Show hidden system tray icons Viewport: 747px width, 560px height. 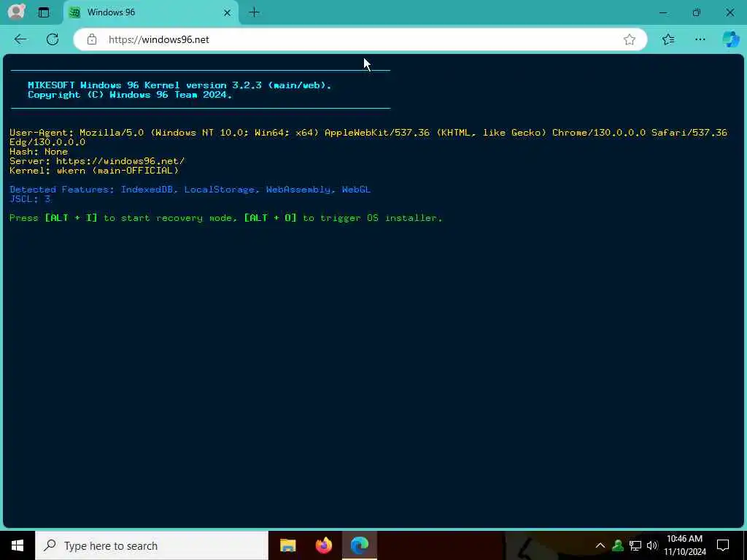pyautogui.click(x=600, y=545)
